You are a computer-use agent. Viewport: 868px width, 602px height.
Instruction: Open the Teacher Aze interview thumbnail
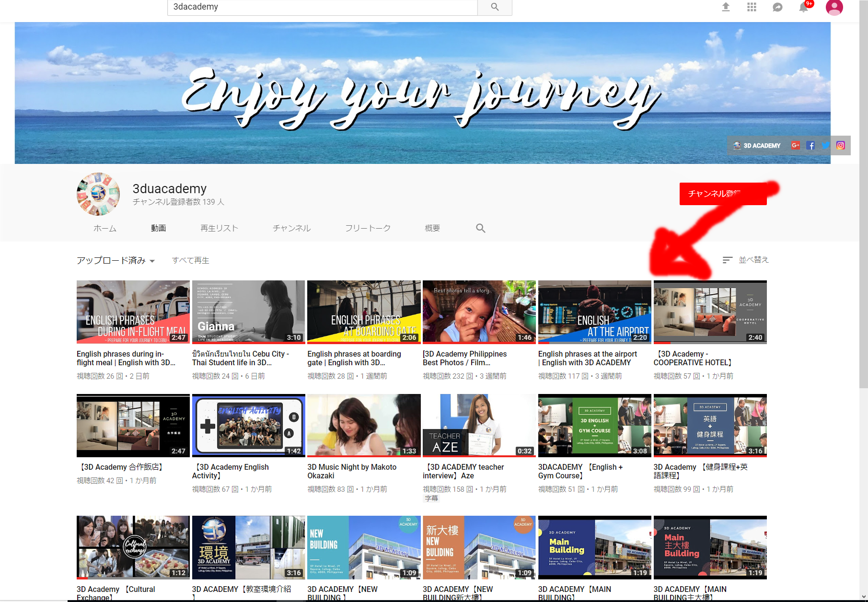click(x=479, y=425)
